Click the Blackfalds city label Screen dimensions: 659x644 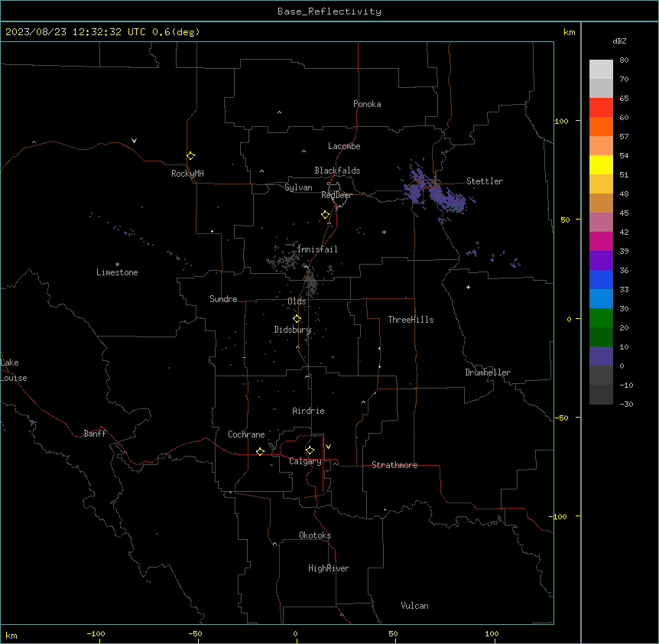tap(337, 171)
